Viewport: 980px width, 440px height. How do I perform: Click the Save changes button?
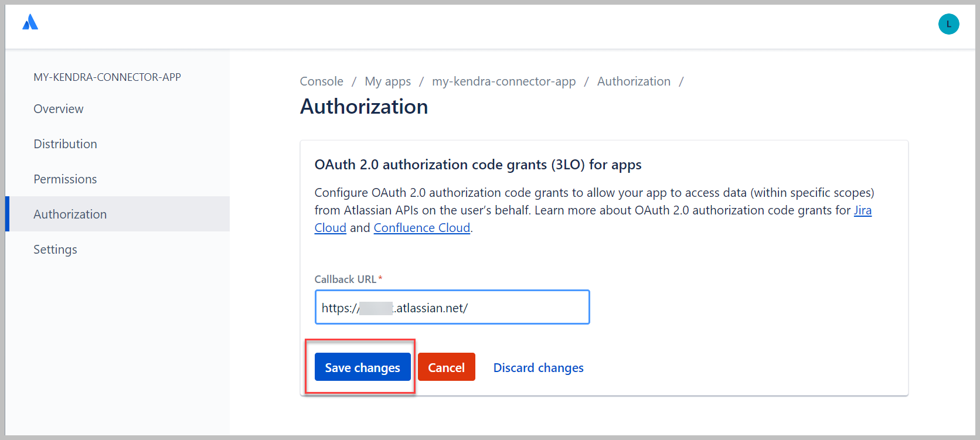[363, 367]
